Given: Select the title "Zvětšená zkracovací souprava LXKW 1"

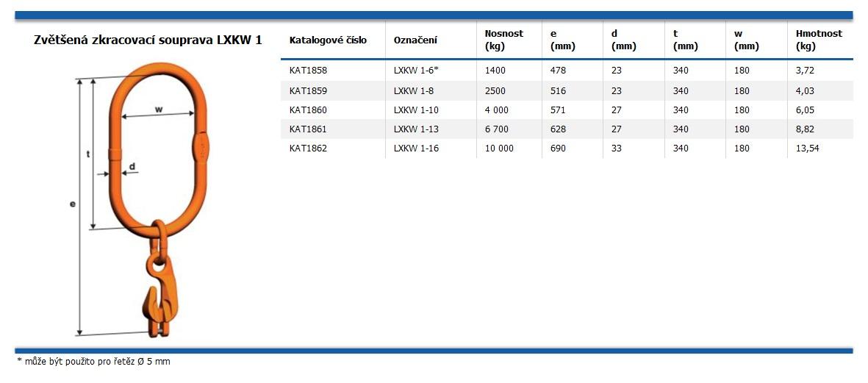Looking at the screenshot, I should click(x=148, y=40).
